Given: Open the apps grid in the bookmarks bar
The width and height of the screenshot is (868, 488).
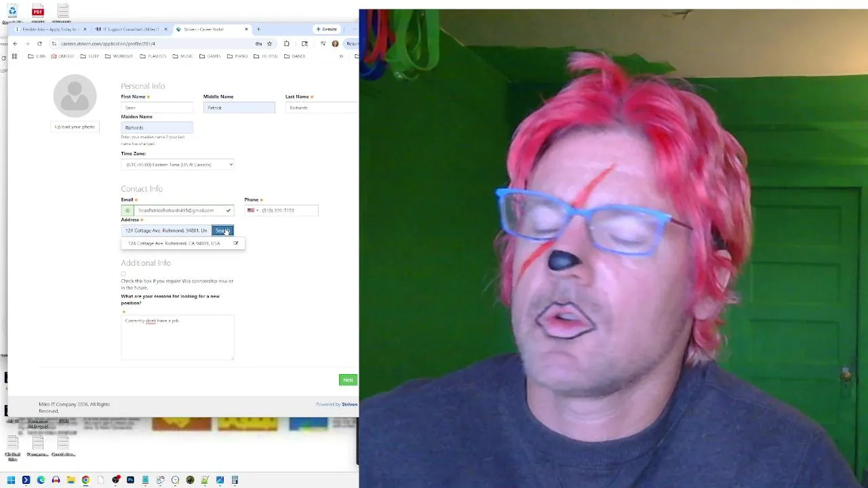Looking at the screenshot, I should coord(14,56).
